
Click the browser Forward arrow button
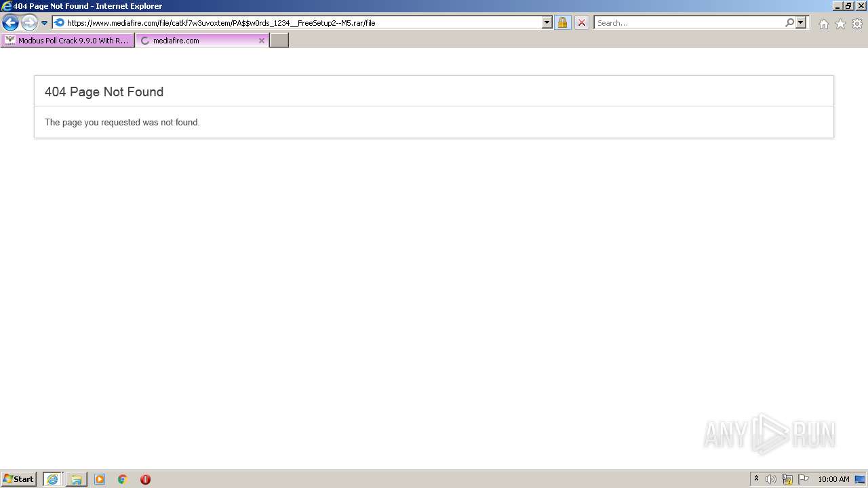coord(29,22)
